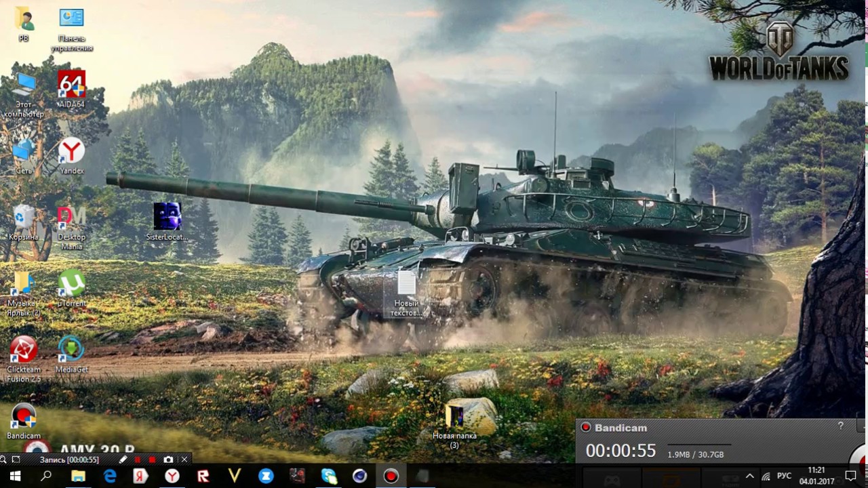Click the yellow V taskbar icon
The image size is (868, 488).
[x=235, y=476]
